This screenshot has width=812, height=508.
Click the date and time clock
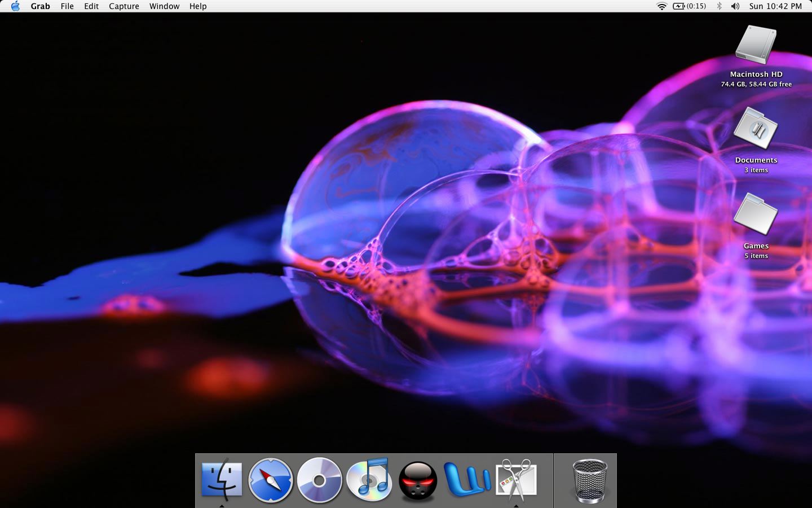775,6
